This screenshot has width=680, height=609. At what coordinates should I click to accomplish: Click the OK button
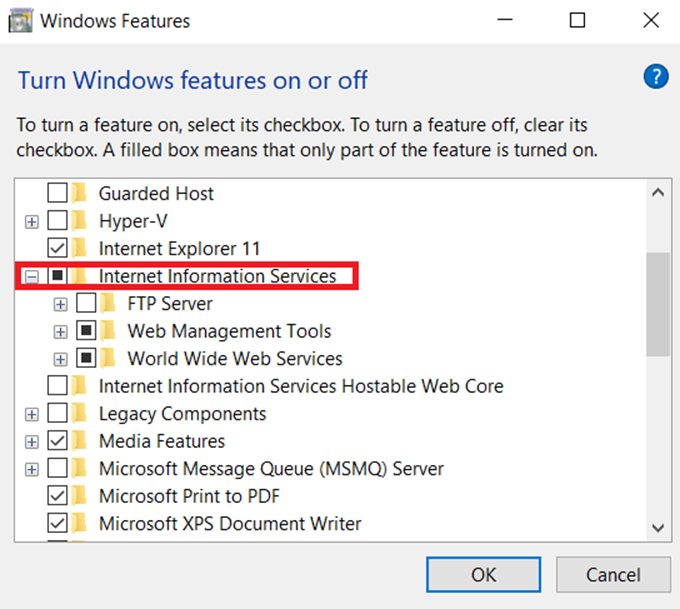pos(484,575)
